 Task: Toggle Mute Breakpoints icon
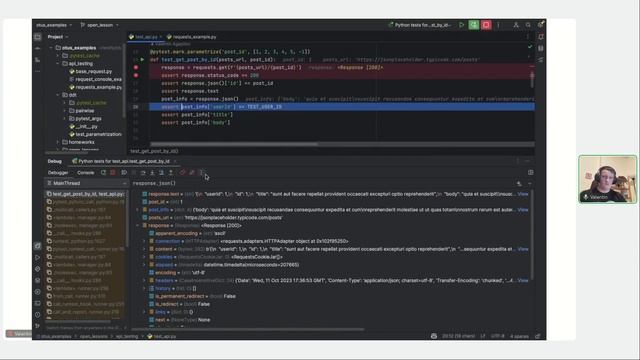click(x=191, y=173)
